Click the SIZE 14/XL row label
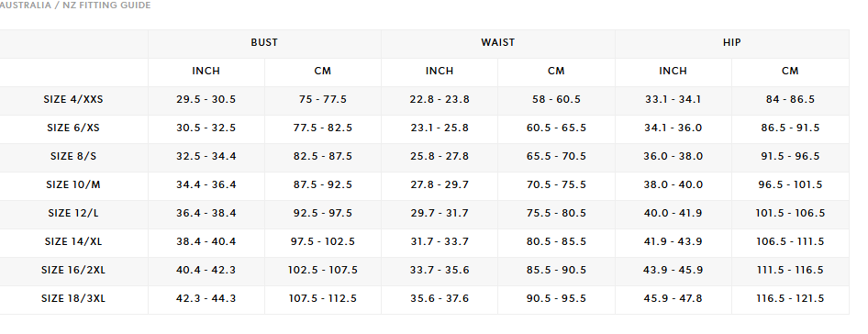868x334 pixels. pyautogui.click(x=73, y=241)
